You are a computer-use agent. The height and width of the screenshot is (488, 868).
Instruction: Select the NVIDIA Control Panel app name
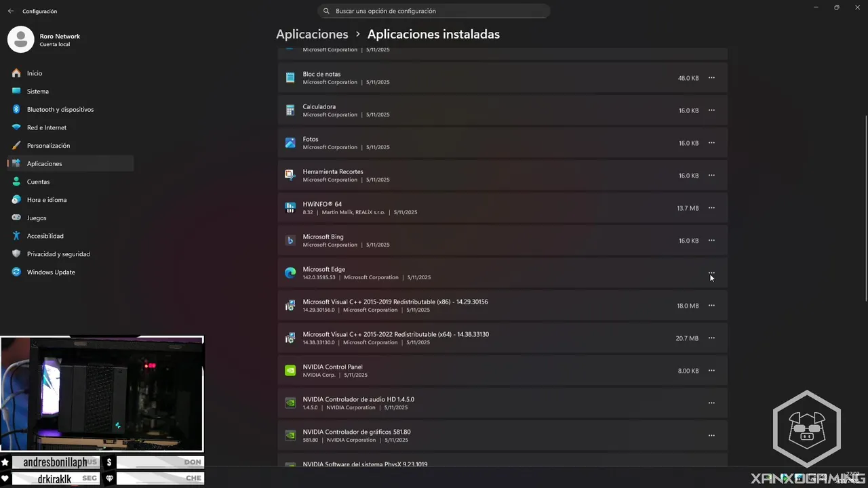pos(333,367)
